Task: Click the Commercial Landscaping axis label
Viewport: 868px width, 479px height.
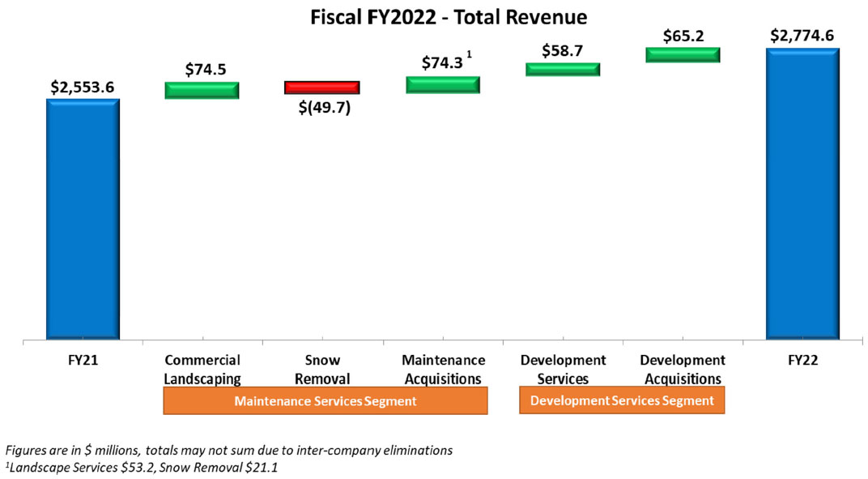Action: (x=202, y=369)
